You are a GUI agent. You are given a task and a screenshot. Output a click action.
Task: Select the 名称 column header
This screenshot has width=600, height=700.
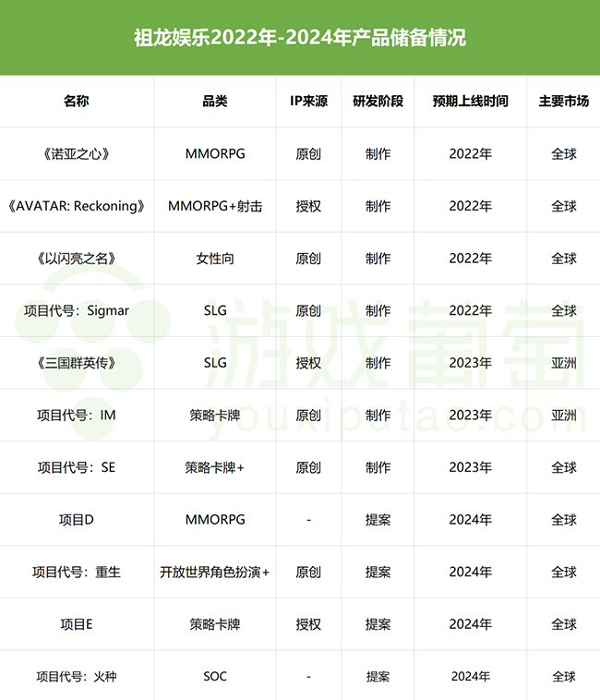(x=77, y=102)
